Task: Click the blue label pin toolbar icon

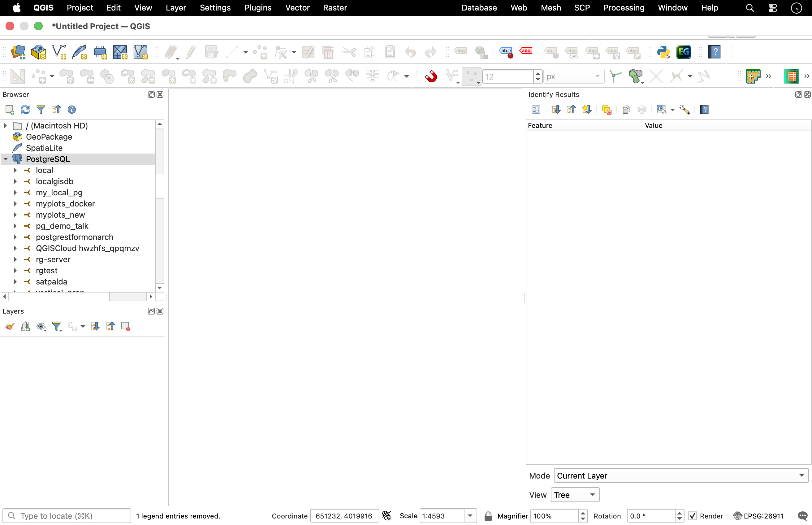Action: coord(506,52)
